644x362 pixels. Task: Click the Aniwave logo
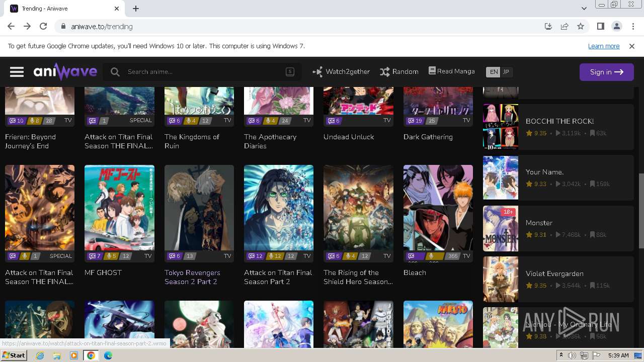coord(65,72)
